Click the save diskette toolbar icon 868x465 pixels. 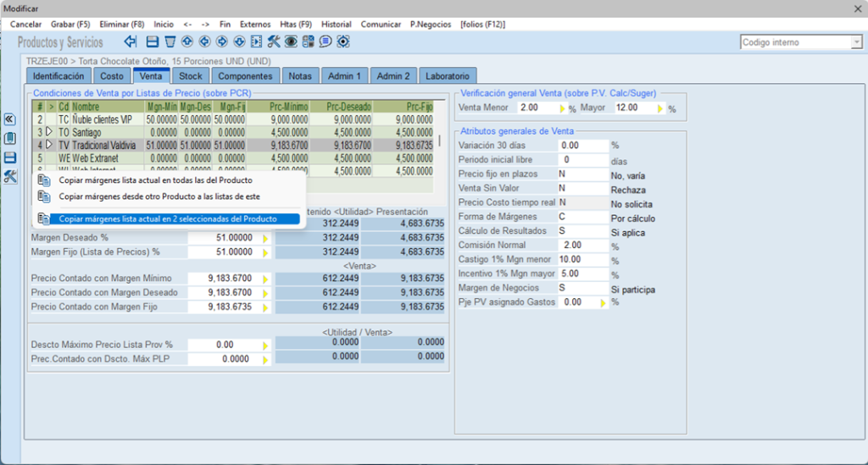153,42
